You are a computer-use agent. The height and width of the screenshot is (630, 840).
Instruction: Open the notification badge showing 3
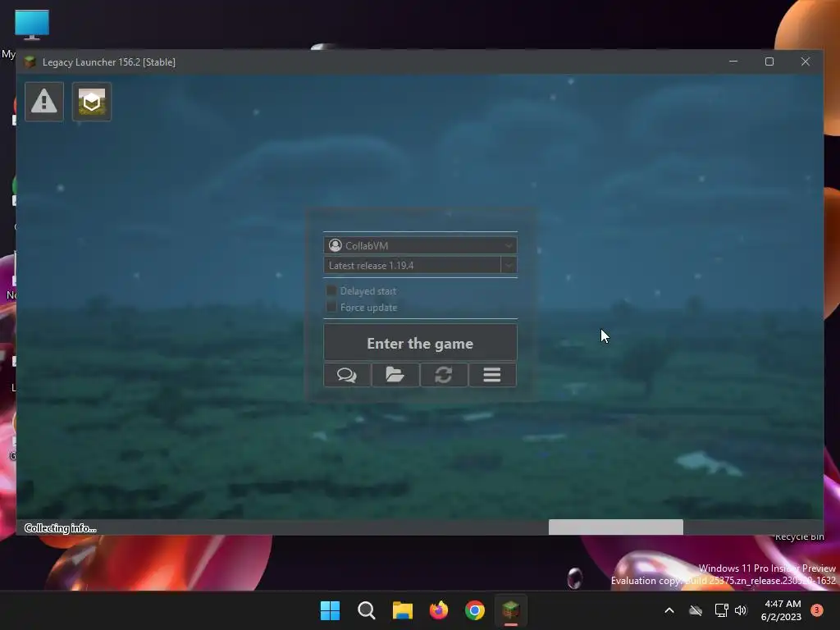coord(817,610)
